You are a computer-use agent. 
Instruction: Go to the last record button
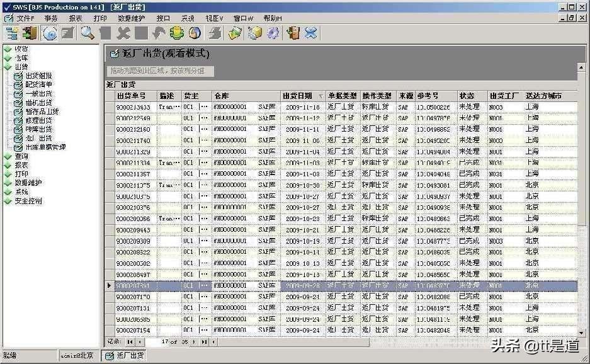pyautogui.click(x=204, y=342)
